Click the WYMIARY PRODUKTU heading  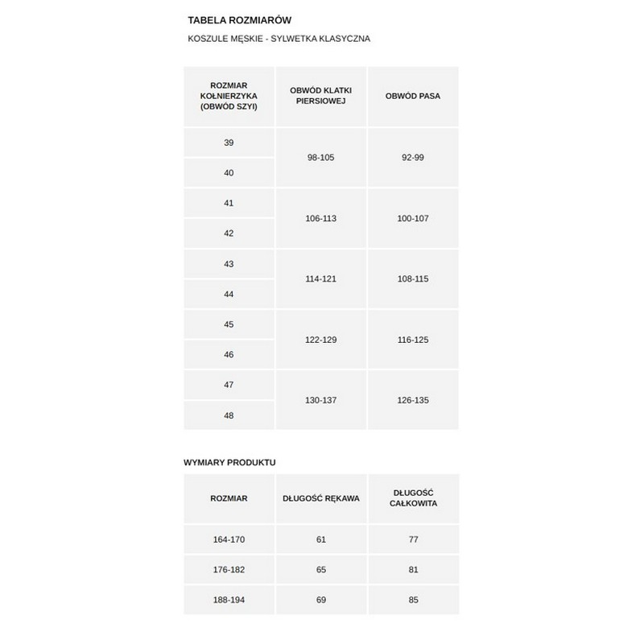230,463
